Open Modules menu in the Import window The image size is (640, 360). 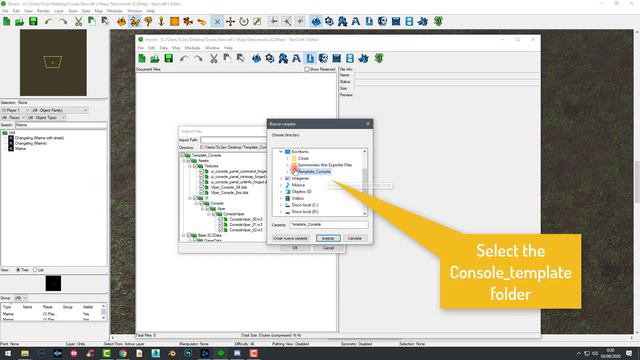(192, 48)
